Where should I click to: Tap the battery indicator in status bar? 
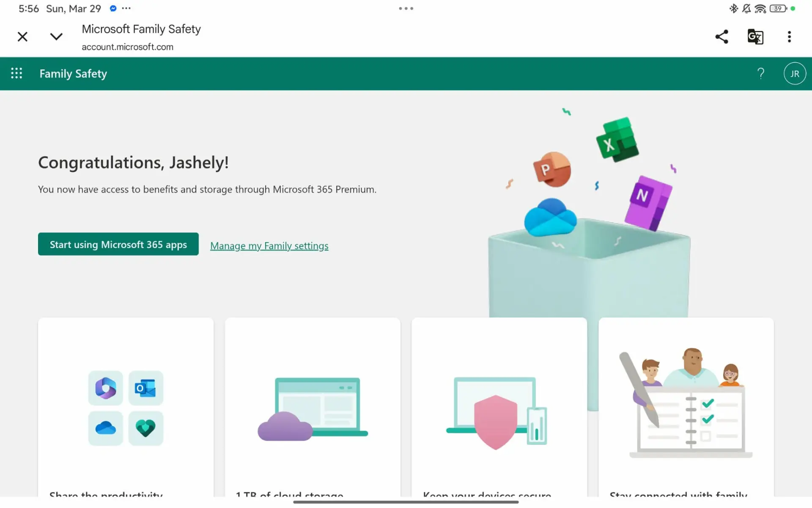pyautogui.click(x=778, y=8)
